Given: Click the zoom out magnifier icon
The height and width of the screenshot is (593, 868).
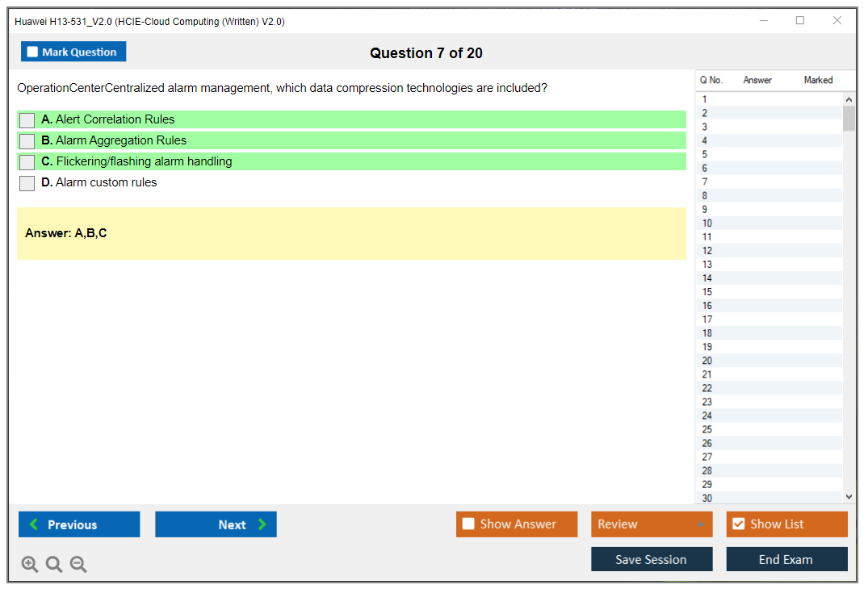Looking at the screenshot, I should (x=78, y=565).
